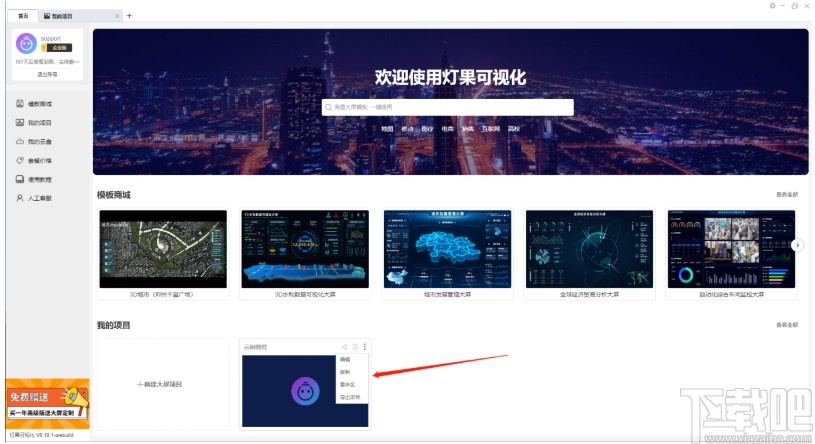The width and height of the screenshot is (815, 444).
Task: Click the 免费赠送 promotional banner
Action: (47, 403)
